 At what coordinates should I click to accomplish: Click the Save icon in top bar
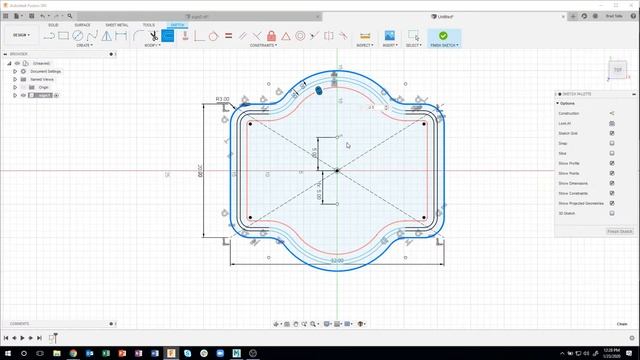coord(31,16)
